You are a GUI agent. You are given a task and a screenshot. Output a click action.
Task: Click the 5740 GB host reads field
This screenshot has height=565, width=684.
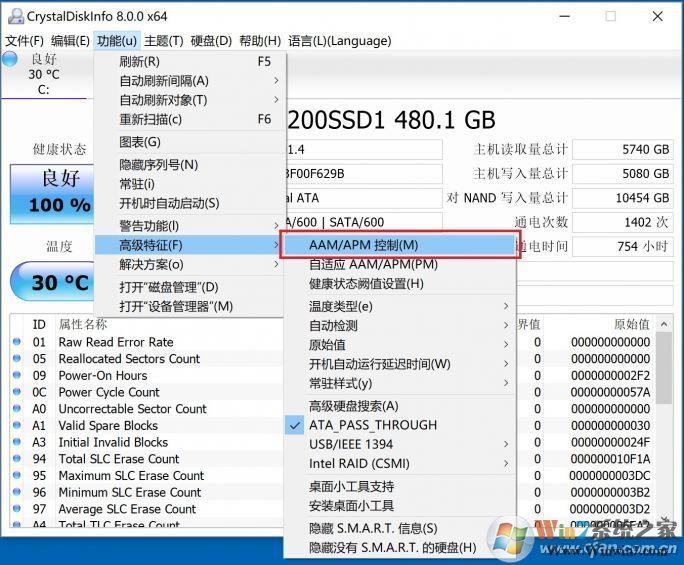tap(623, 150)
